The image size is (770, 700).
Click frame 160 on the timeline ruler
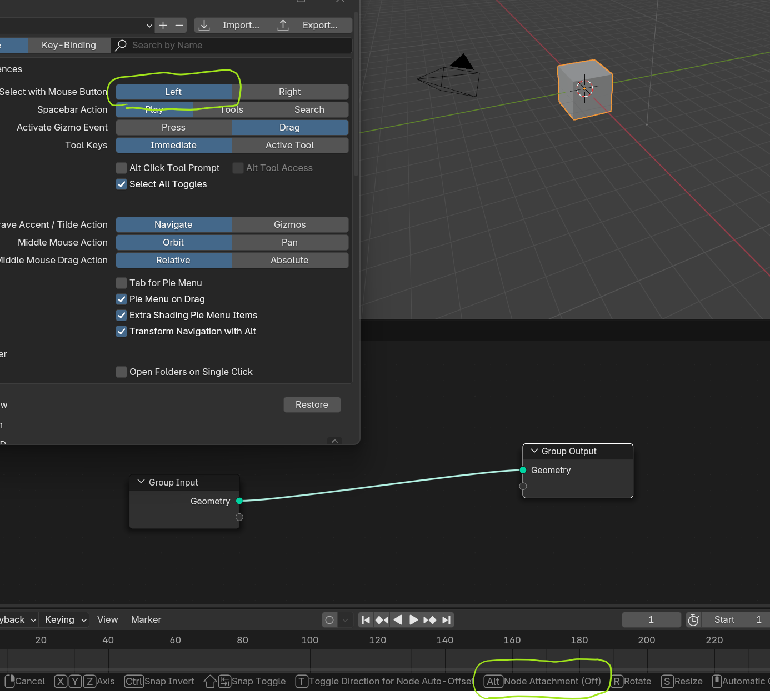pyautogui.click(x=512, y=640)
